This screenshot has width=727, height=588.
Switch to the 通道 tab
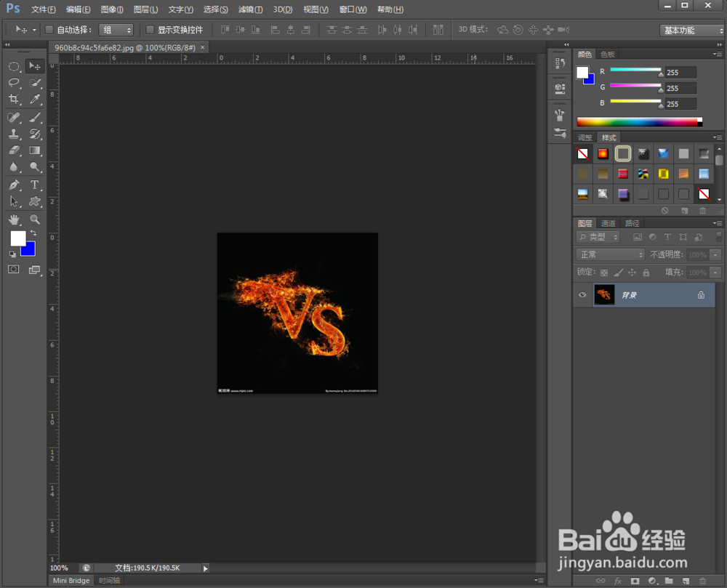(x=608, y=223)
